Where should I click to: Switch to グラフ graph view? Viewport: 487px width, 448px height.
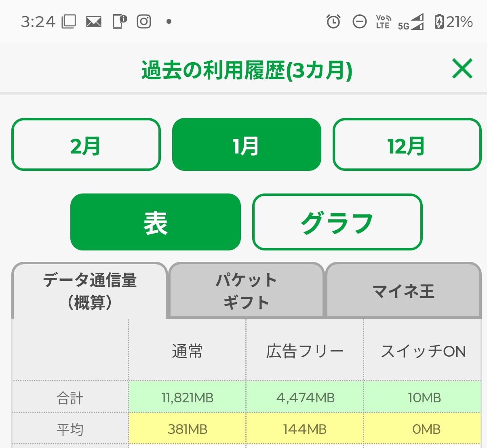(337, 222)
